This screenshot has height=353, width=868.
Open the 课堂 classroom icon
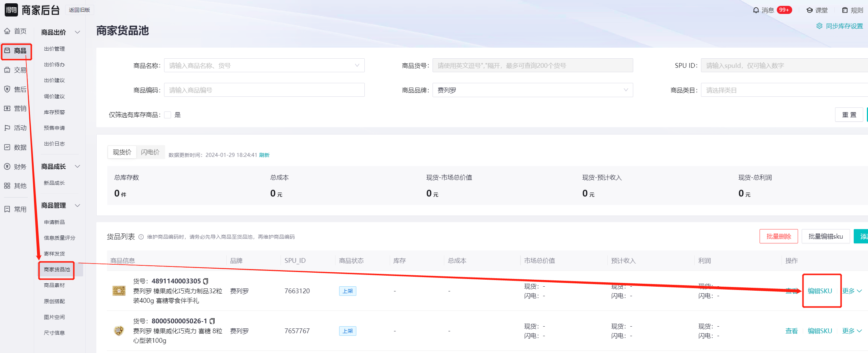click(810, 10)
